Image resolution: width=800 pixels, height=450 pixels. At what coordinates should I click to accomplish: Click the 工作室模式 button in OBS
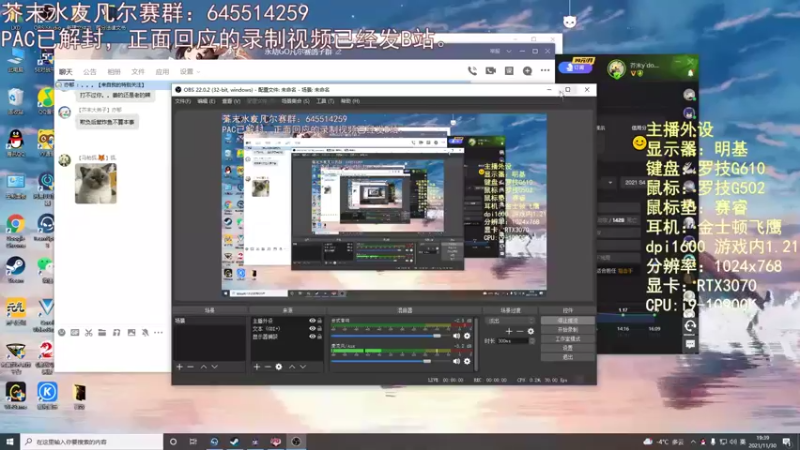567,339
